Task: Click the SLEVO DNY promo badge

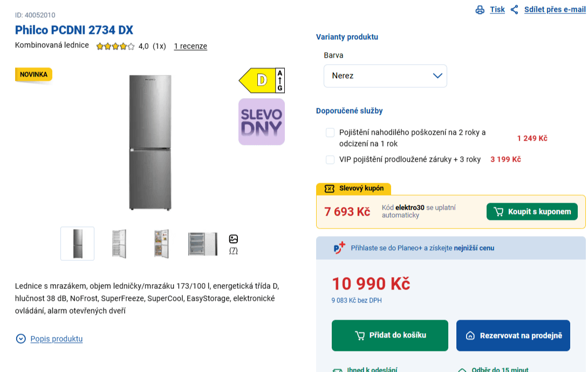Action: [262, 122]
